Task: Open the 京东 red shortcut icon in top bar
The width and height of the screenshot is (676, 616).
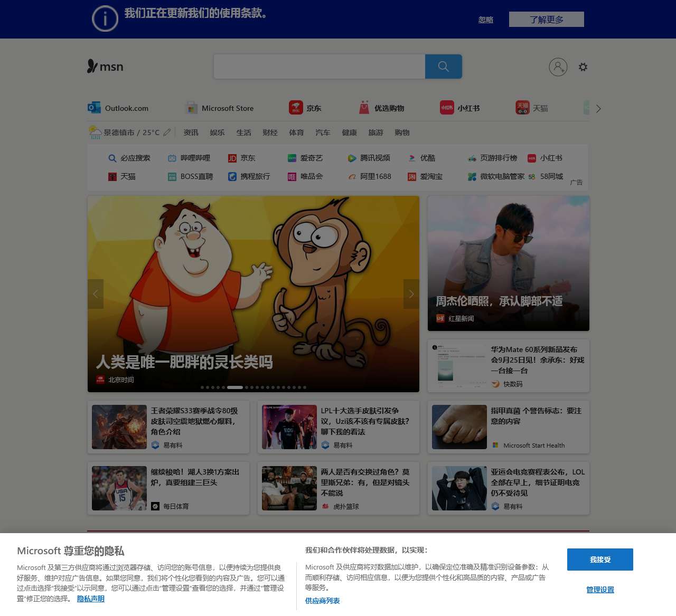Action: 296,108
